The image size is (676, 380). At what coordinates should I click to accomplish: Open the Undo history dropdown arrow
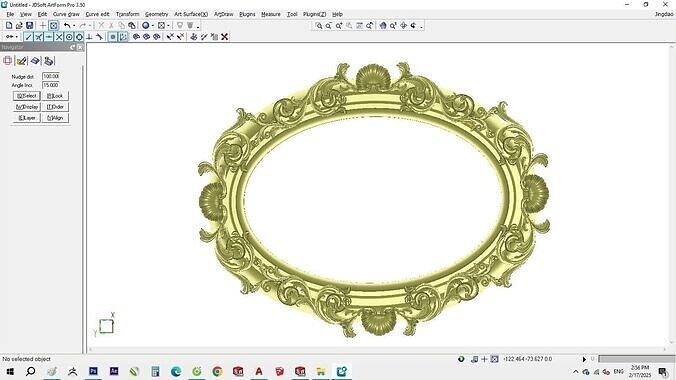pos(74,26)
